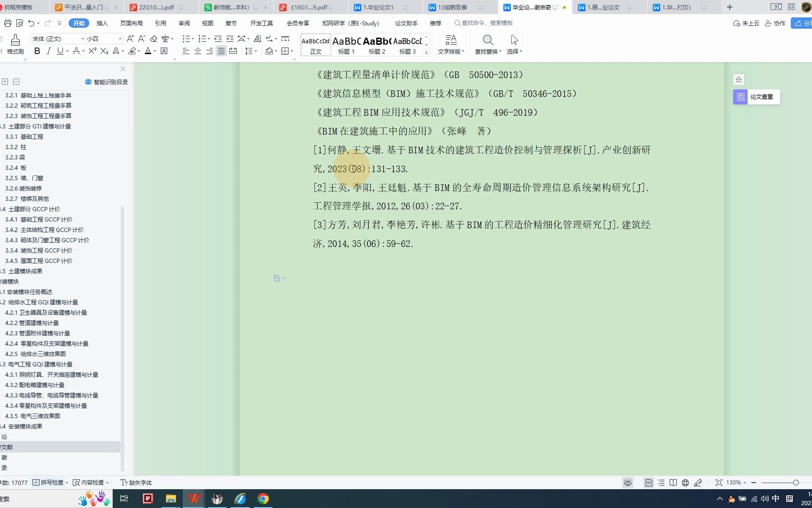Click 协作 collaborate button
This screenshot has height=508, width=812.
pyautogui.click(x=775, y=23)
